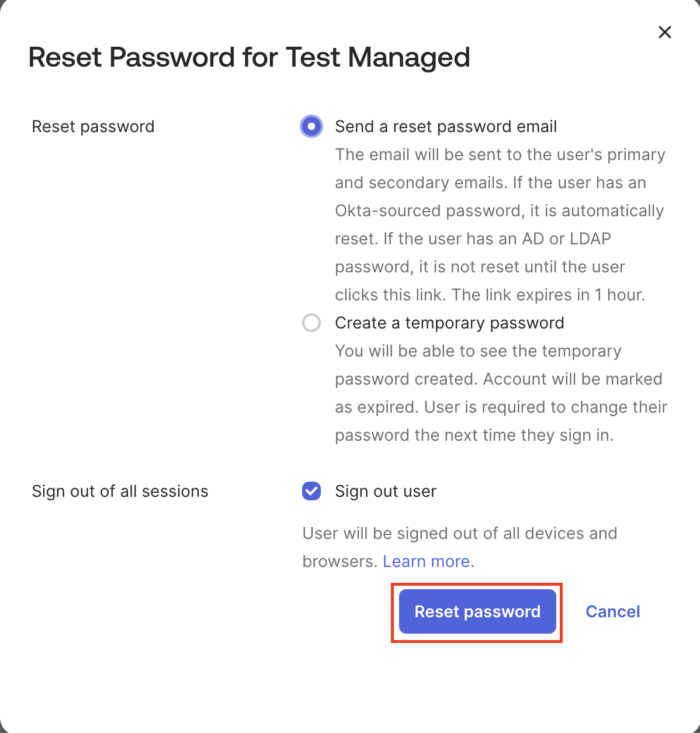Close the Reset Password dialog with the X
The image size is (700, 733).
point(664,32)
